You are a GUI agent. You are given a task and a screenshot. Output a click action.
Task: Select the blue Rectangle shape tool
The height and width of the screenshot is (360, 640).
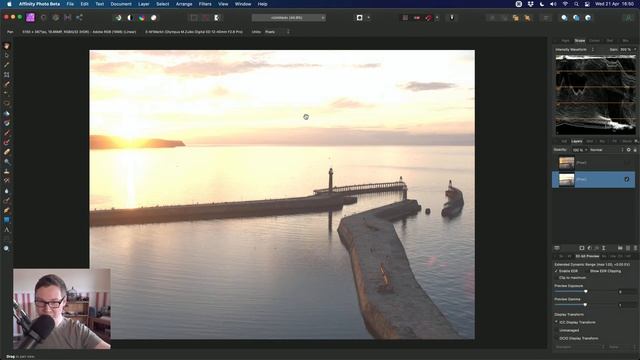pos(7,220)
